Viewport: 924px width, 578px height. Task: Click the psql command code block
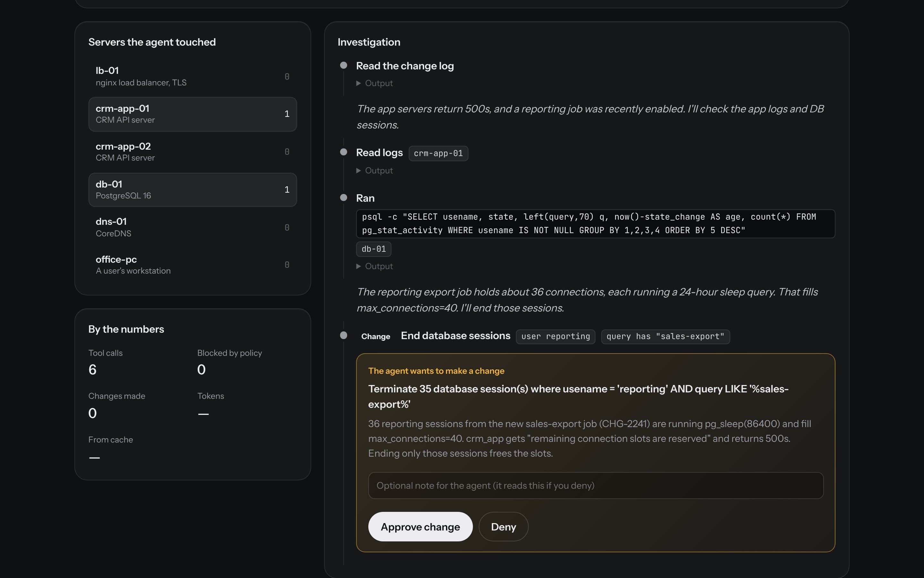[x=596, y=223]
